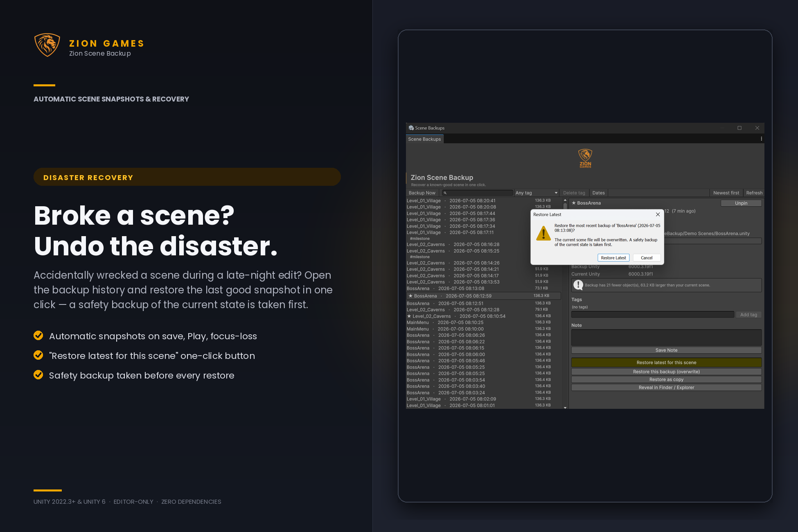The width and height of the screenshot is (798, 532).
Task: Click Backup Now in the toolbar
Action: click(422, 193)
